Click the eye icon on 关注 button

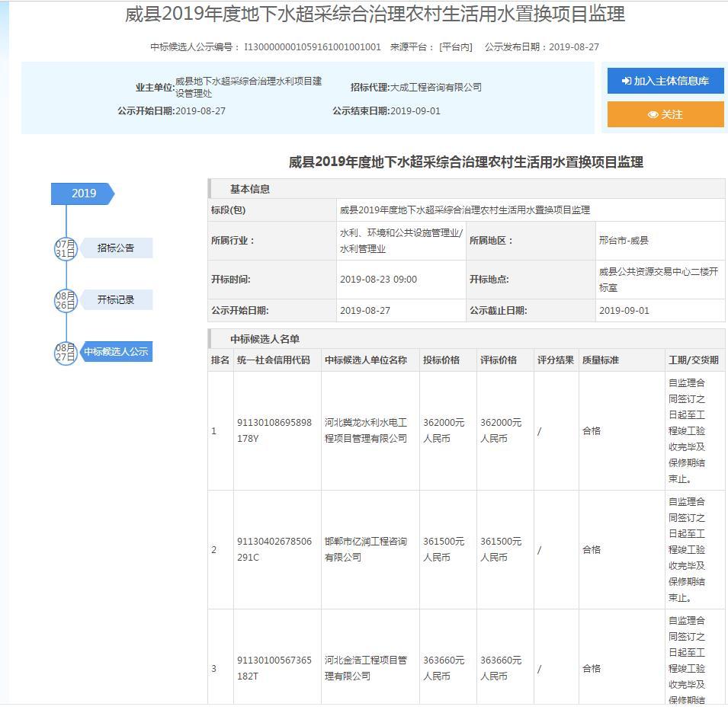(x=653, y=115)
